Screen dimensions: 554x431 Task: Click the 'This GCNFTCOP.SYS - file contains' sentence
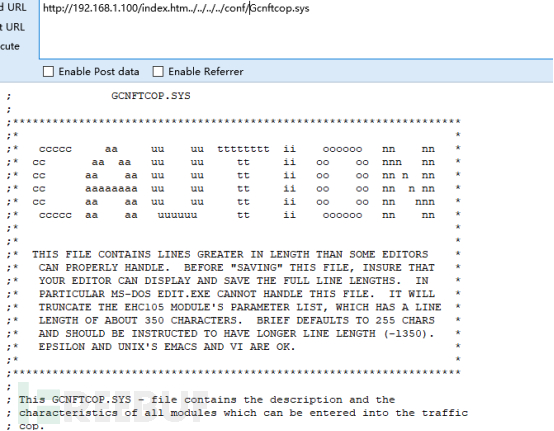pos(207,400)
